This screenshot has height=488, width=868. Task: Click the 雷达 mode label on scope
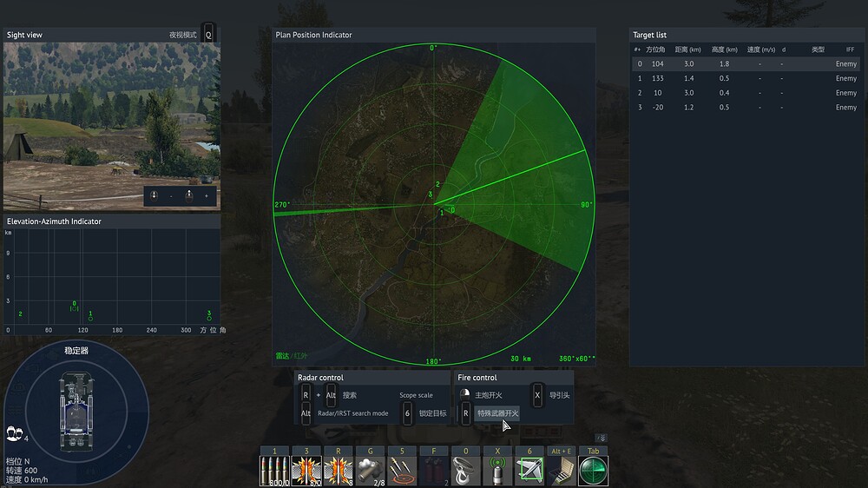coord(282,356)
